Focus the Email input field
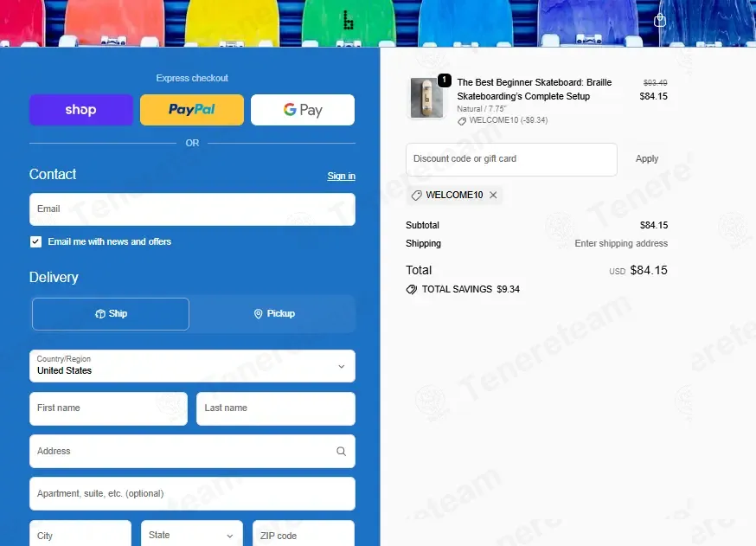756x546 pixels. (x=192, y=209)
